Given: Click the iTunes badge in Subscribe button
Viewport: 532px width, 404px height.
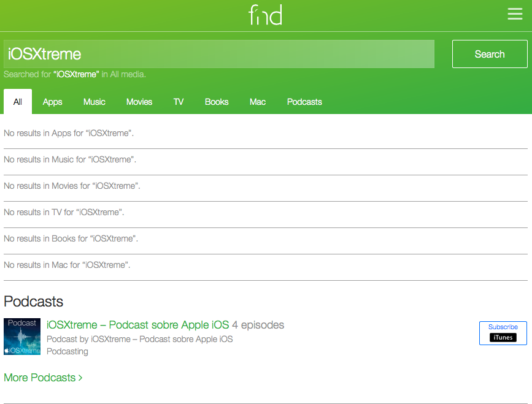Looking at the screenshot, I should click(503, 338).
